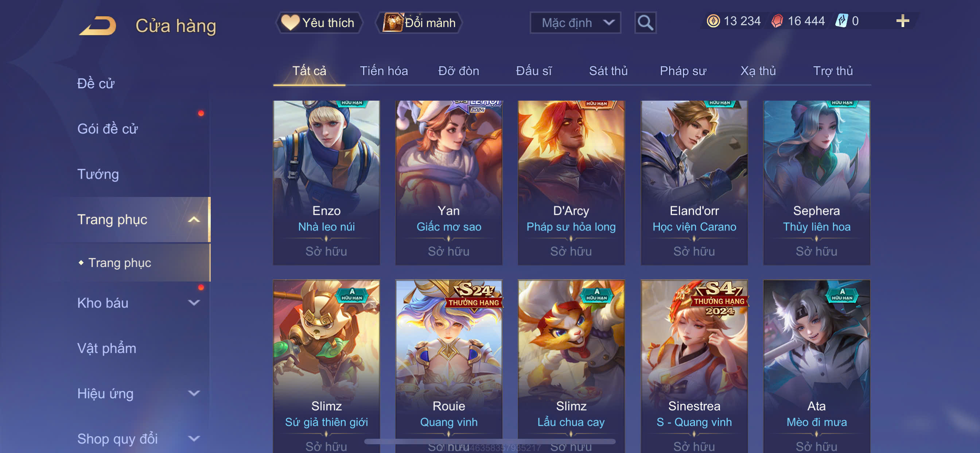Switch to the Pháp sư tab
The width and height of the screenshot is (980, 453).
[683, 71]
